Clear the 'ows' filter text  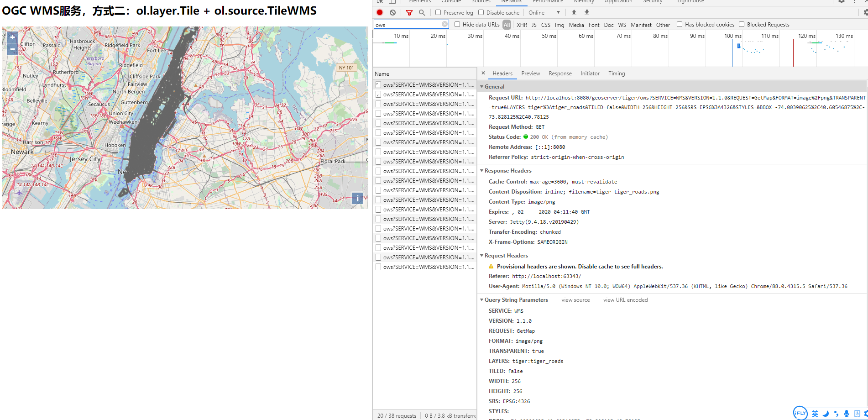pyautogui.click(x=444, y=24)
